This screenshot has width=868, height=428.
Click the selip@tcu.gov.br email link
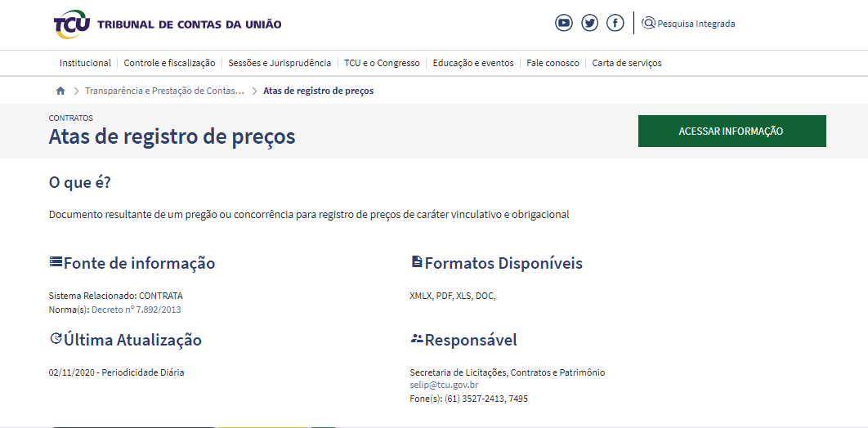click(444, 385)
